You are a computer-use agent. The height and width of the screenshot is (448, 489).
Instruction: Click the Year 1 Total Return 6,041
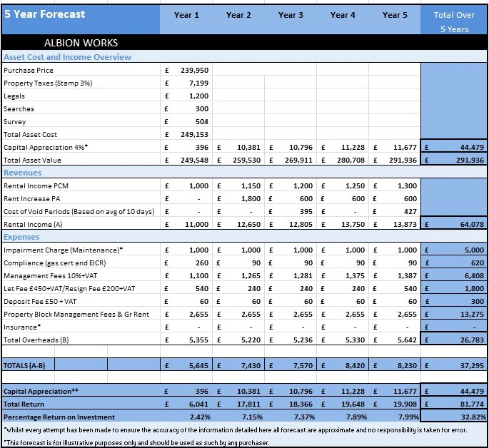(x=198, y=404)
